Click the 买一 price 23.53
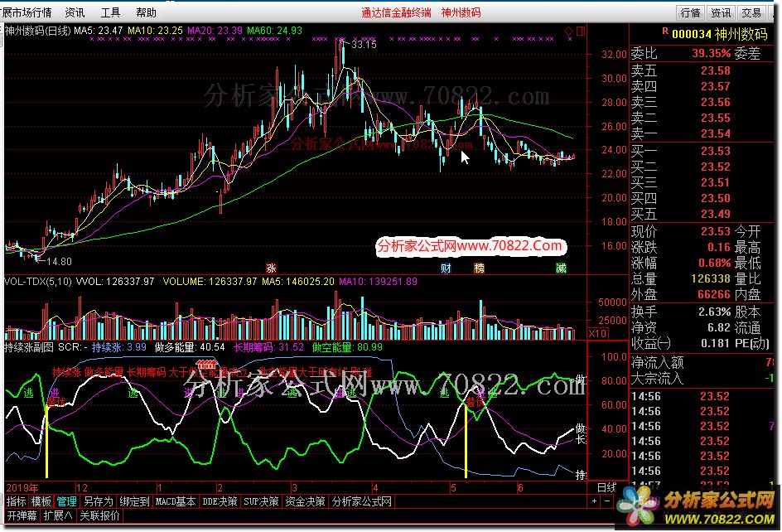Screen dimensions: 782x532 pos(715,151)
